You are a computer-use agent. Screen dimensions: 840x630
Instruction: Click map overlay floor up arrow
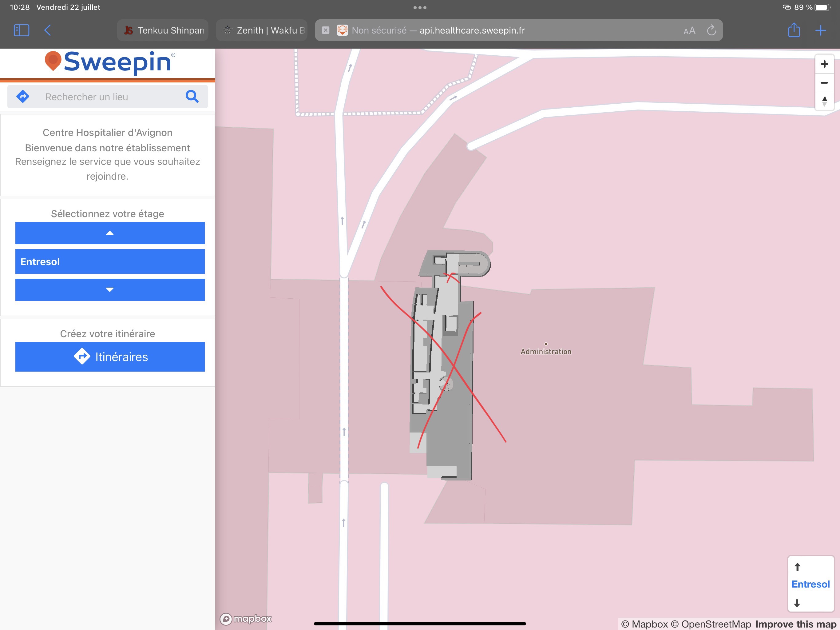[798, 567]
